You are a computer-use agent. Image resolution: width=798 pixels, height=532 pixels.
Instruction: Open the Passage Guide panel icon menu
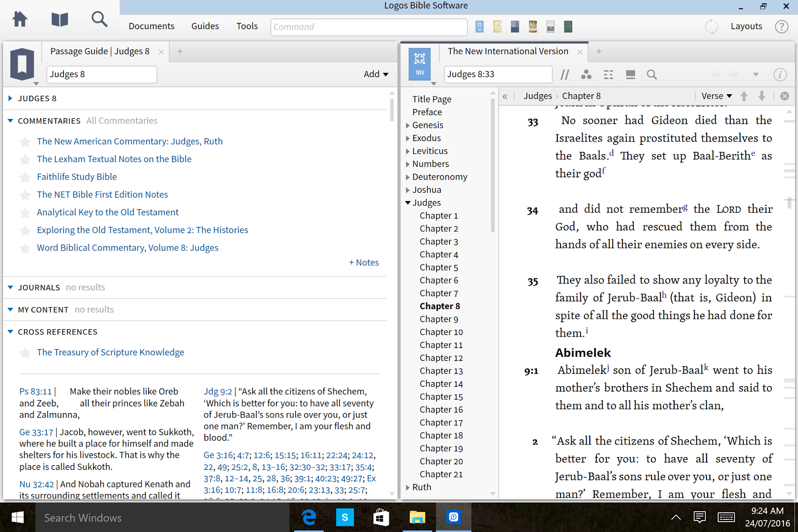coord(22,64)
